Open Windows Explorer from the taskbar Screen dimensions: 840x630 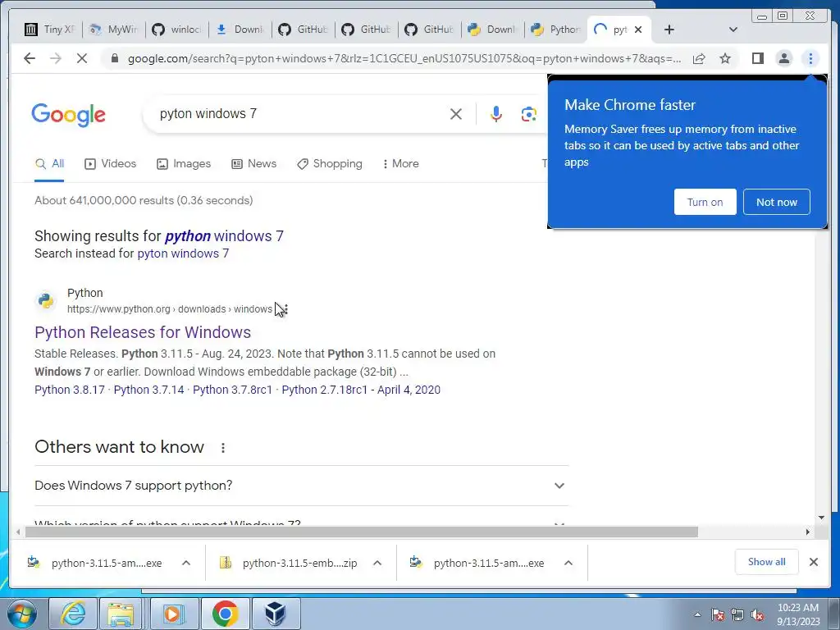pos(121,614)
